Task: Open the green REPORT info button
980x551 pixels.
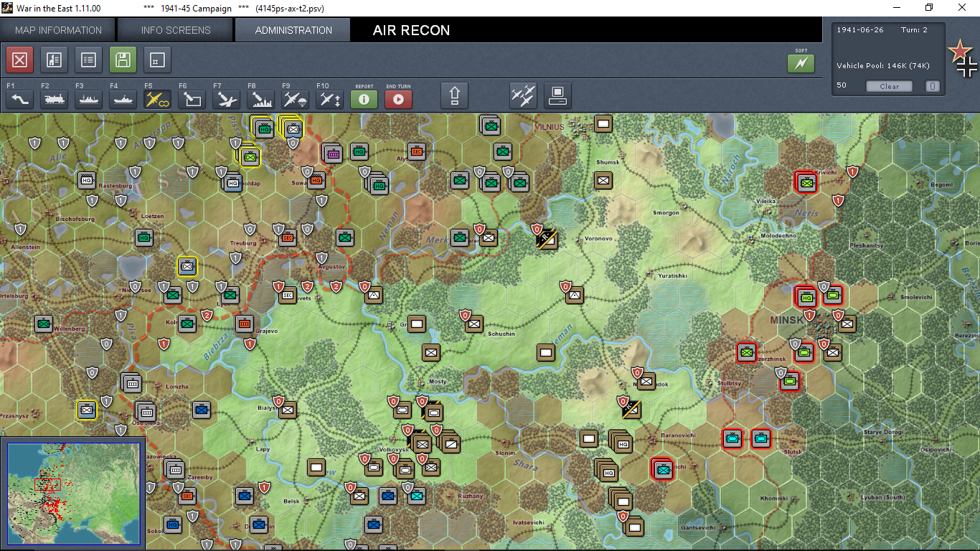Action: pos(364,99)
